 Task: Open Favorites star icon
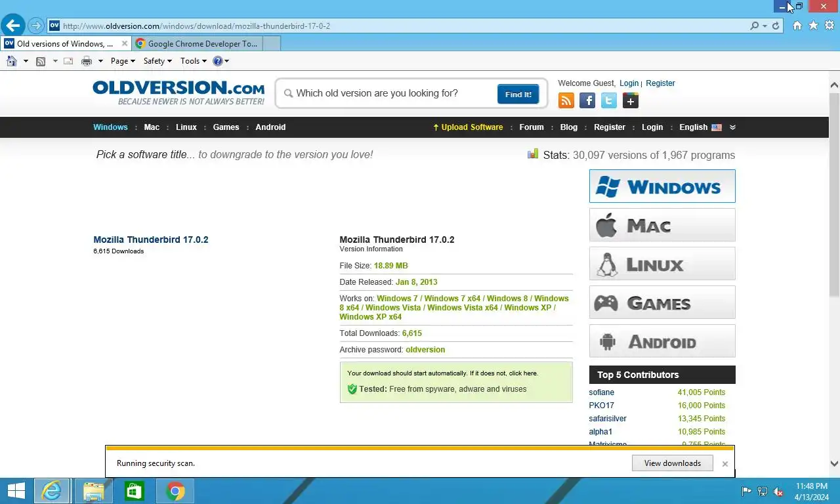pos(813,26)
